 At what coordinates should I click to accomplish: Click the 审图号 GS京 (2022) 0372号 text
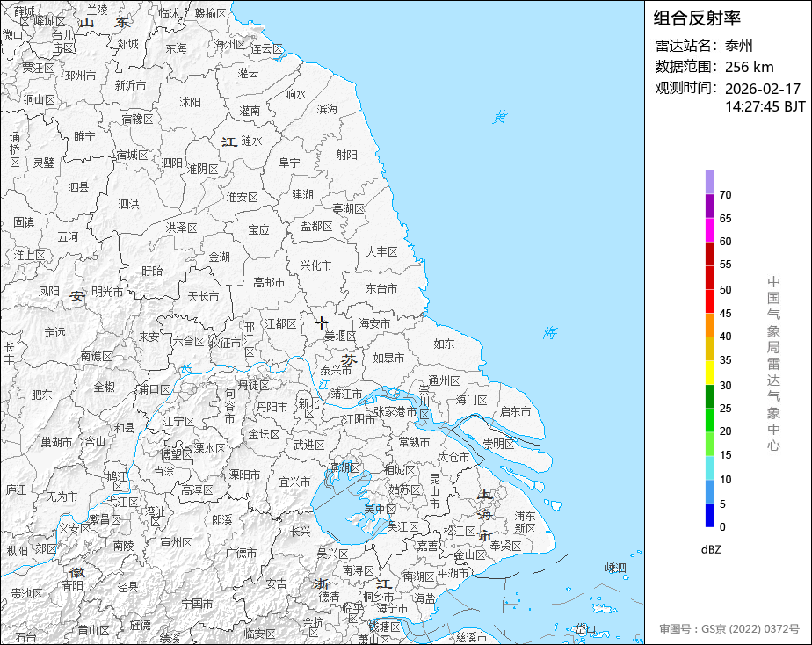(x=729, y=629)
